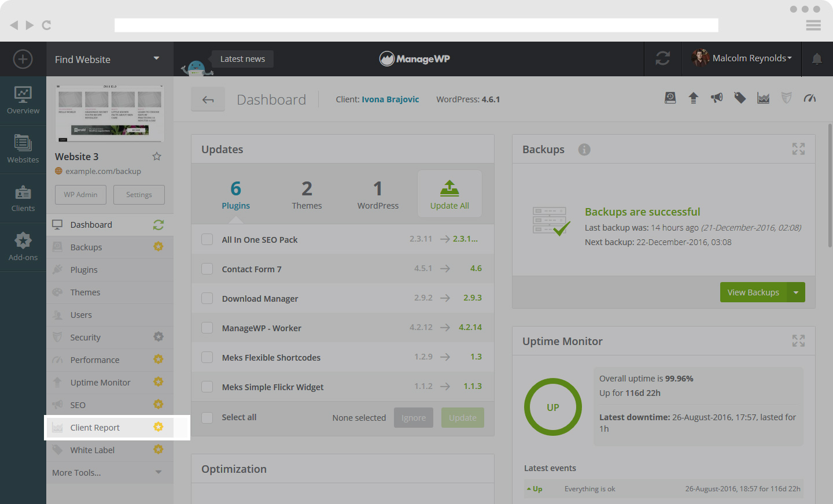
Task: Click the back arrow button
Action: tap(208, 99)
